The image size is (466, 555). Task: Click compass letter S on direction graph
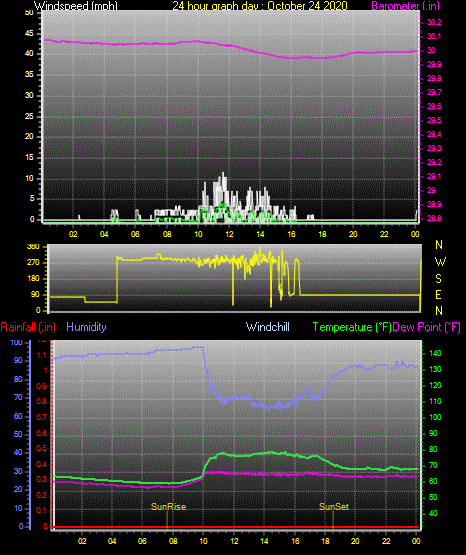(x=438, y=279)
